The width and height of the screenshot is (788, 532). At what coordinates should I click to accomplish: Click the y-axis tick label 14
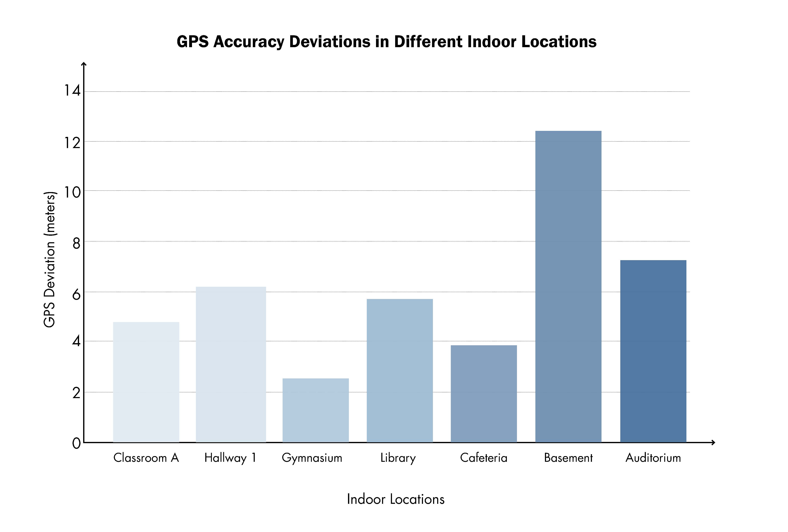coord(72,91)
